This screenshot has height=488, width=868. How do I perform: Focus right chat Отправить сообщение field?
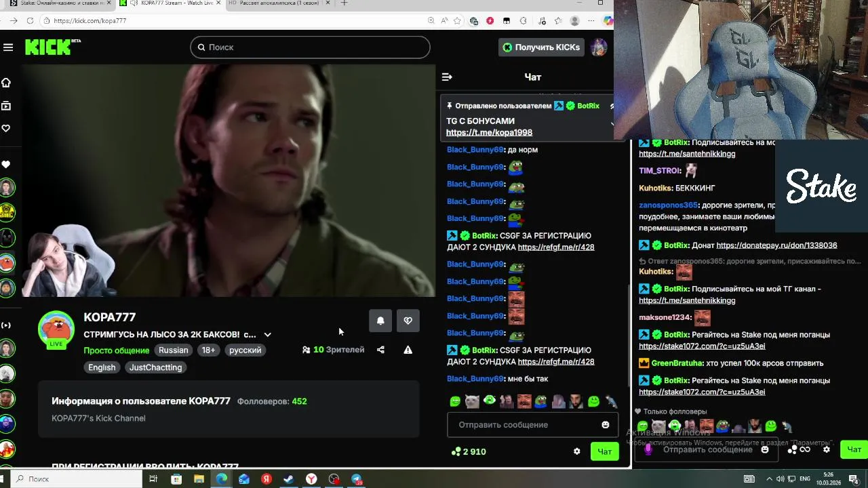coord(707,449)
